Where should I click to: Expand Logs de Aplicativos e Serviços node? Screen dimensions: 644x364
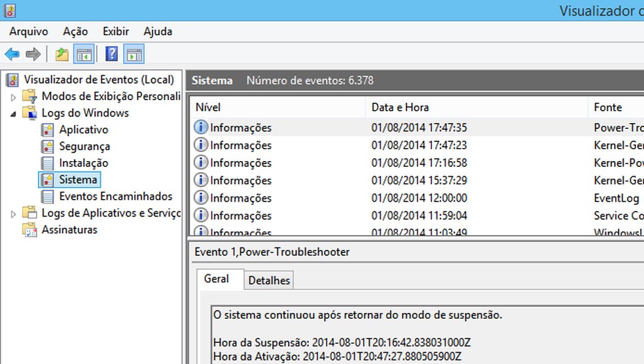coord(13,213)
